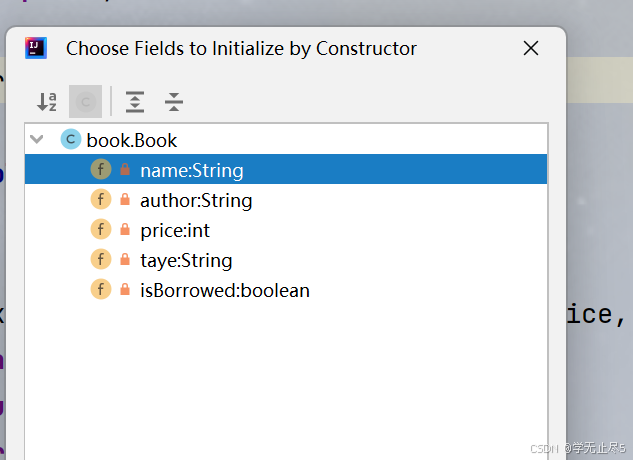Close the Choose Fields dialog

531,48
